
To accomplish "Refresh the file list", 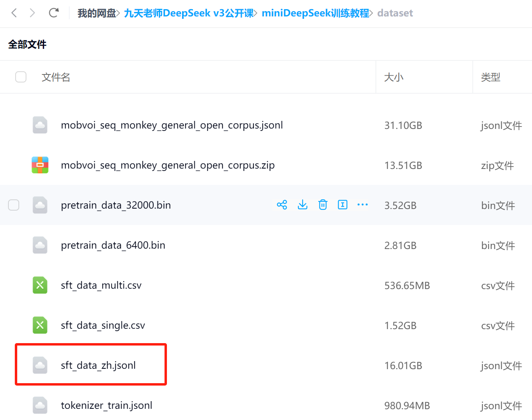I will [x=54, y=13].
